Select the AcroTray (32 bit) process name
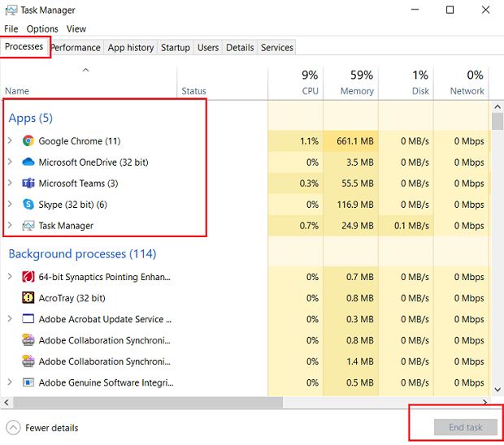504x445 pixels. point(72,298)
